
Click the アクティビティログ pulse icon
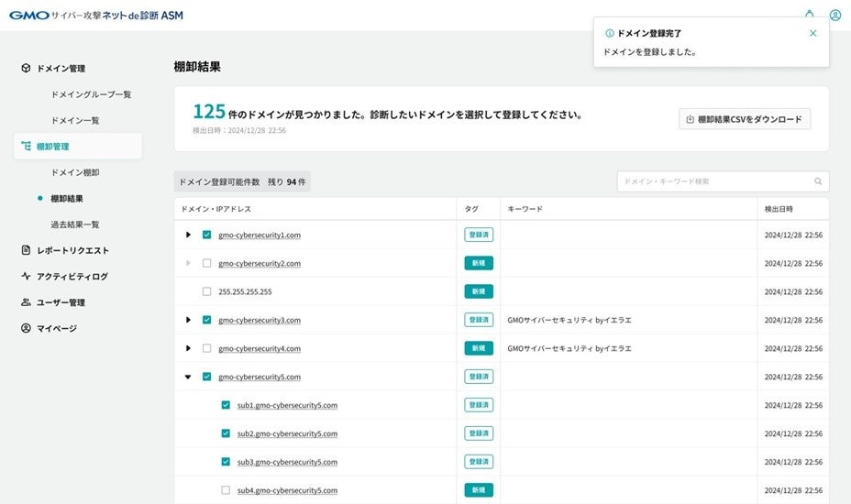tap(26, 276)
